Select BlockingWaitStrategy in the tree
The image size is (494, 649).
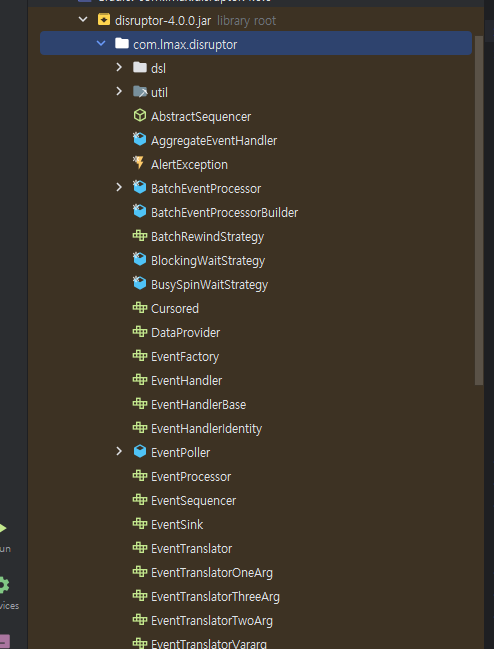click(x=208, y=261)
